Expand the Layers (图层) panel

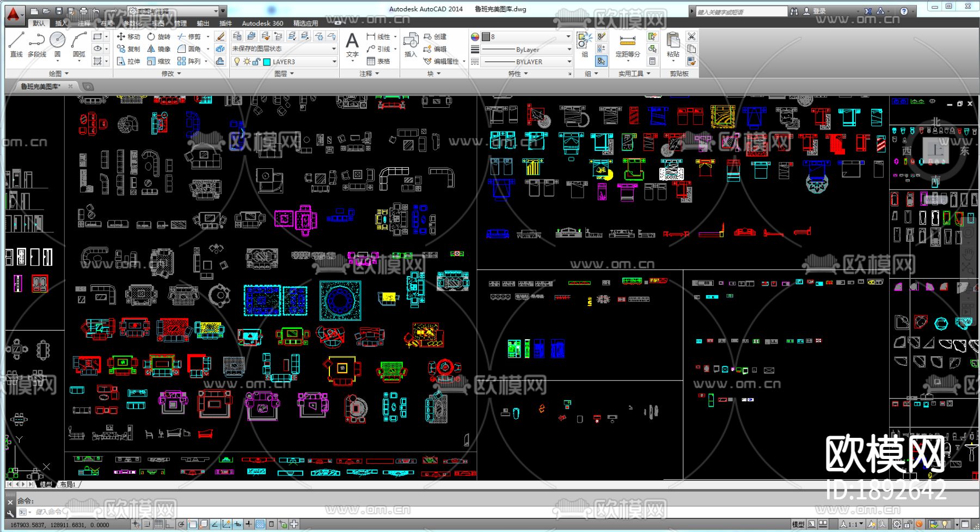click(284, 74)
